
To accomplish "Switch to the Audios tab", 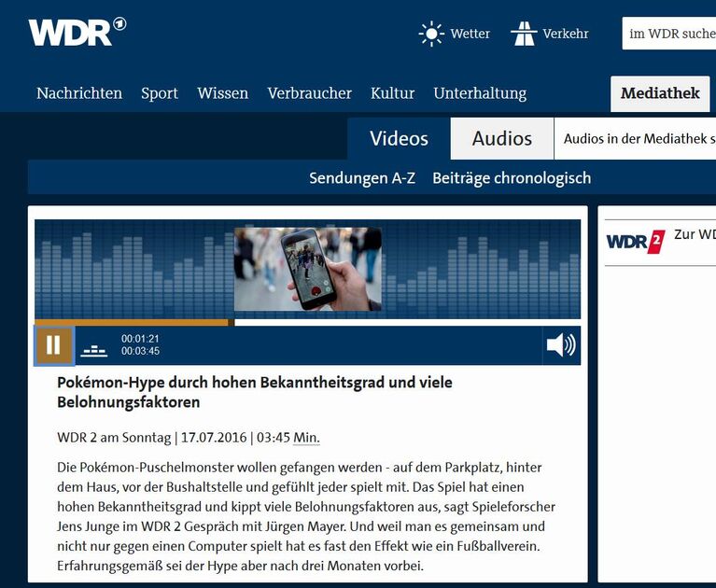I will [x=502, y=138].
